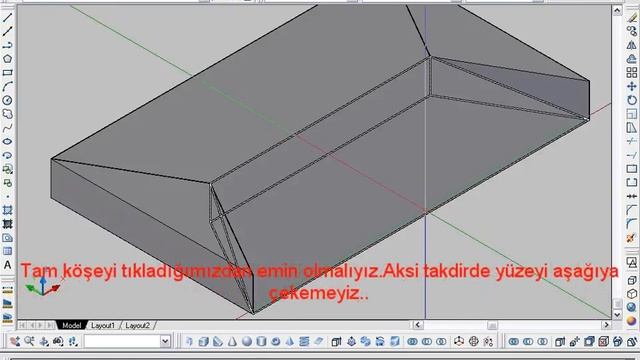Create a Cylinder solid
The height and width of the screenshot is (360, 640).
[x=261, y=341]
